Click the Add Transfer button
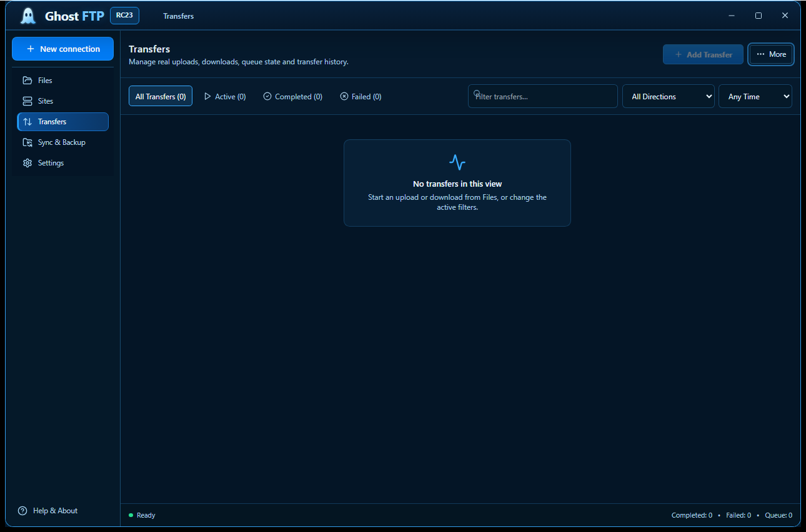Viewport: 806px width, 532px height. 703,54
